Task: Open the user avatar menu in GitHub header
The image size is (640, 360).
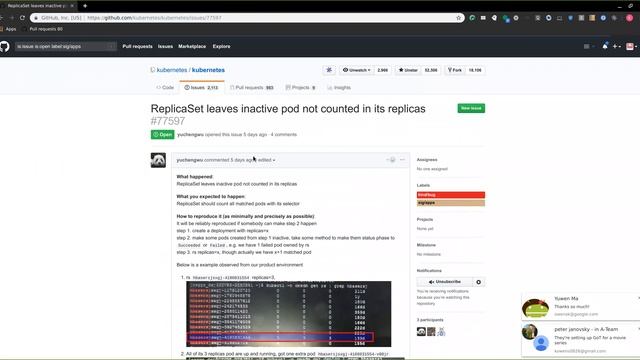Action: pyautogui.click(x=631, y=47)
